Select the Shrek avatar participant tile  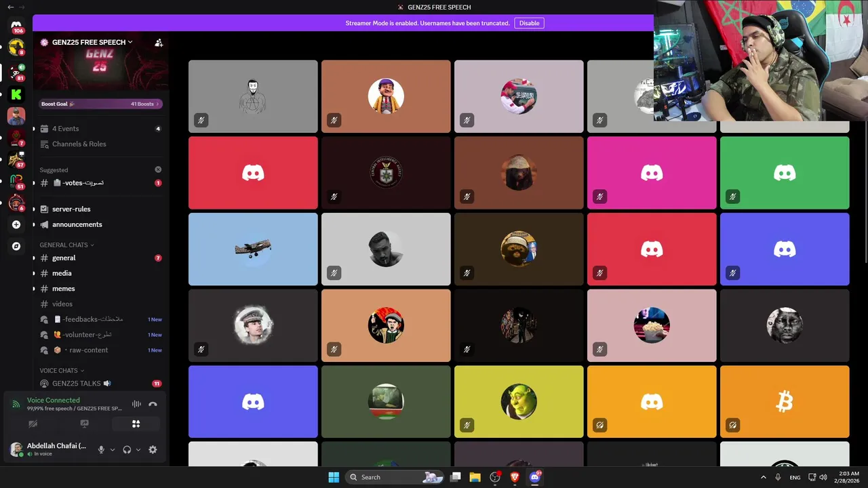(x=519, y=402)
